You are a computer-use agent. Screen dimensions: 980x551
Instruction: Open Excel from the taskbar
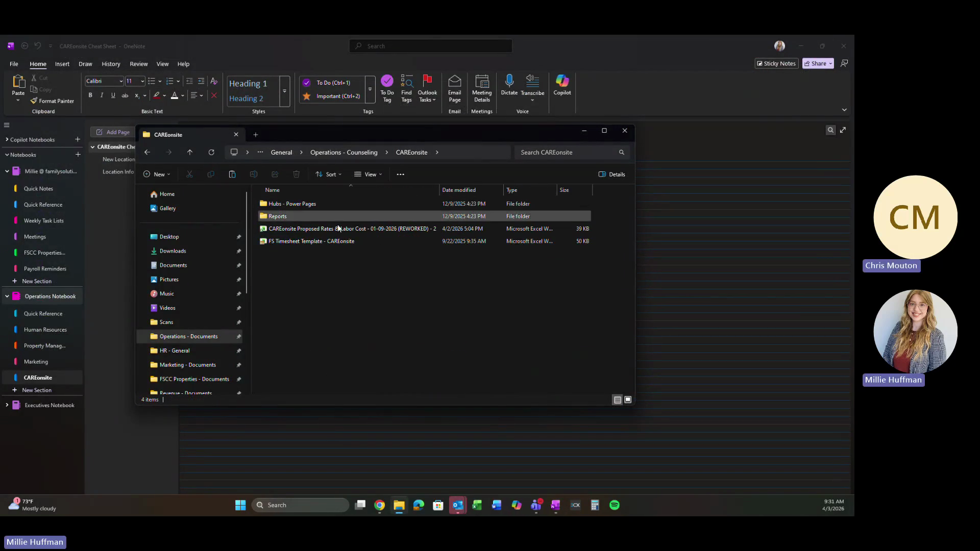(477, 505)
